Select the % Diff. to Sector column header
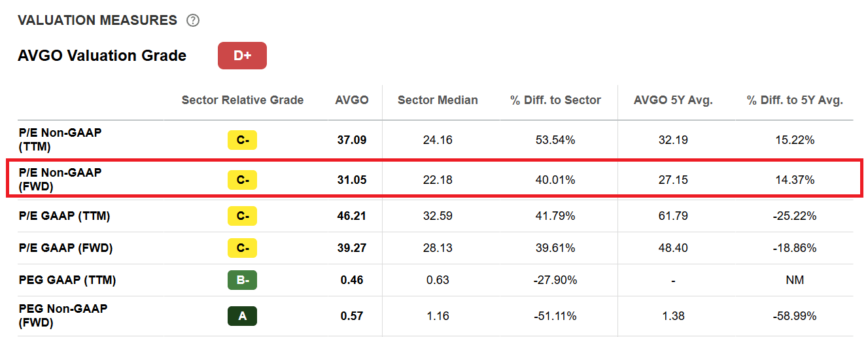 [555, 100]
